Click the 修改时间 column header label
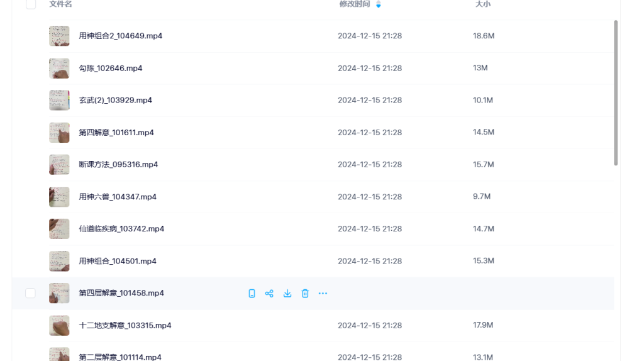 355,4
